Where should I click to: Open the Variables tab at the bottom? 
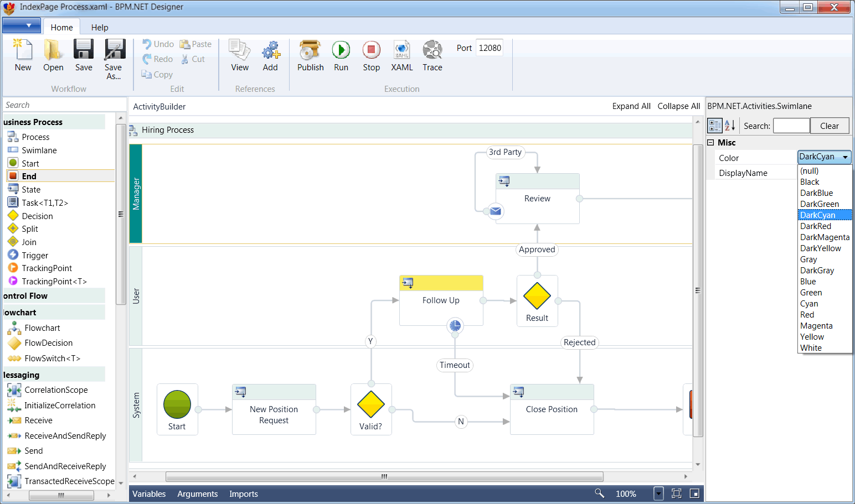coord(149,493)
